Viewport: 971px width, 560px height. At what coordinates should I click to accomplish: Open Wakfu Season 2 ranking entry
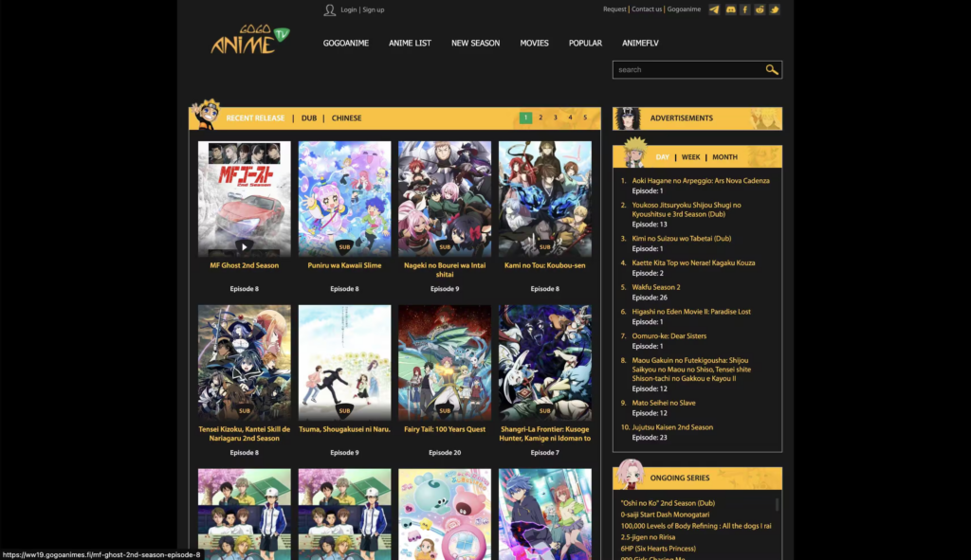(656, 287)
